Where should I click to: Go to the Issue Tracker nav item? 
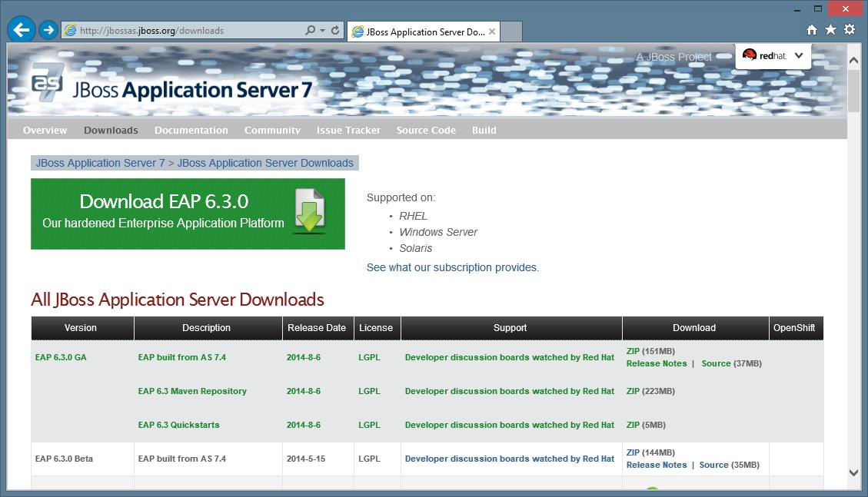pyautogui.click(x=348, y=130)
